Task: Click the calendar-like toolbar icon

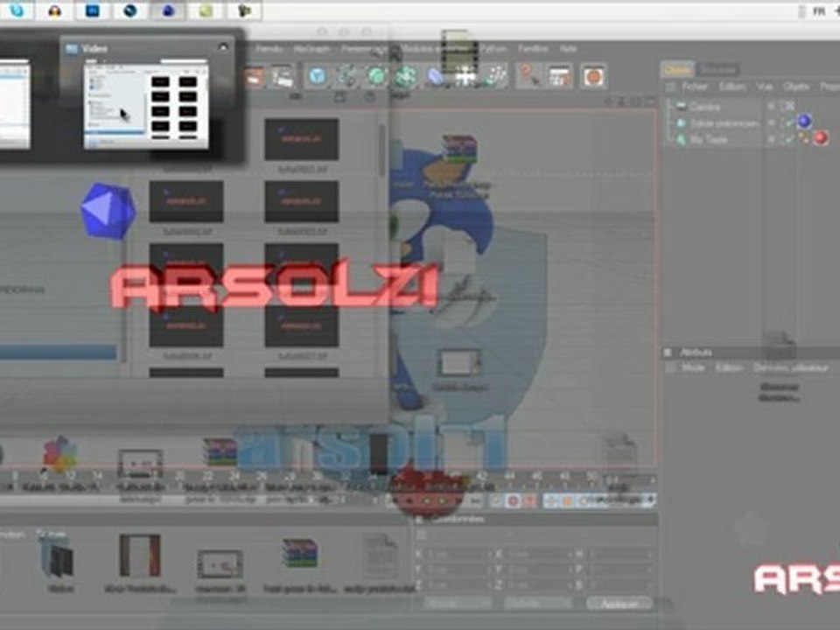Action: (560, 76)
